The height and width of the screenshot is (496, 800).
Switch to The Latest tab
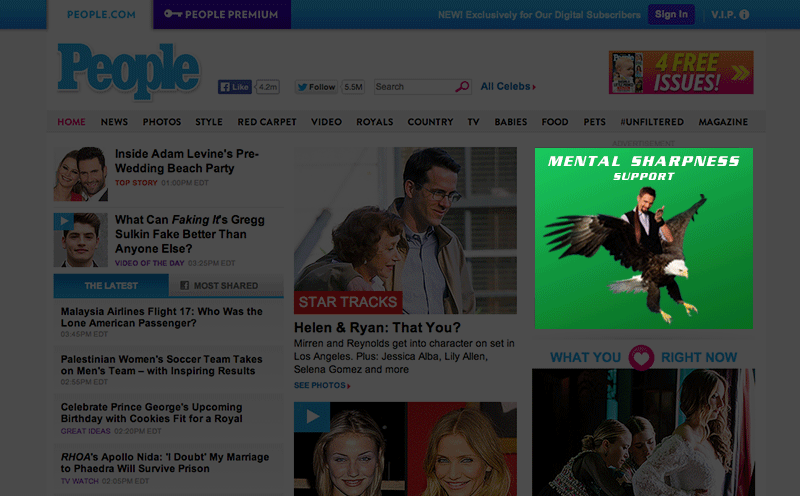point(111,285)
